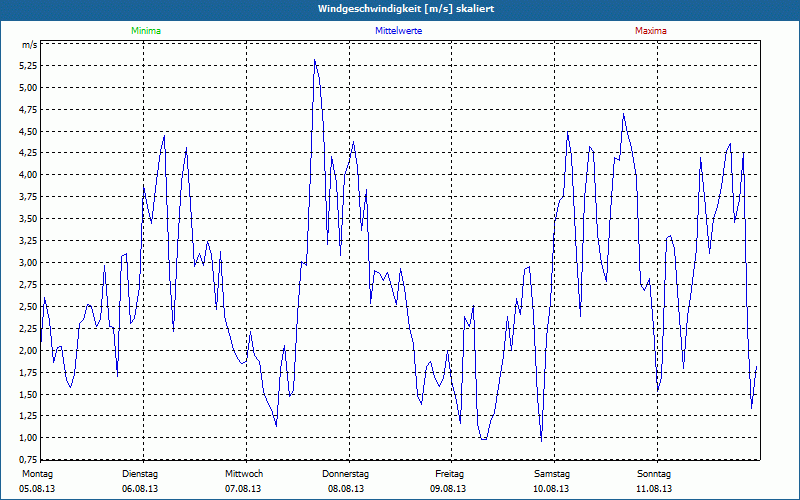
Task: Click the 2,25 y-axis value
Action: pyautogui.click(x=29, y=329)
